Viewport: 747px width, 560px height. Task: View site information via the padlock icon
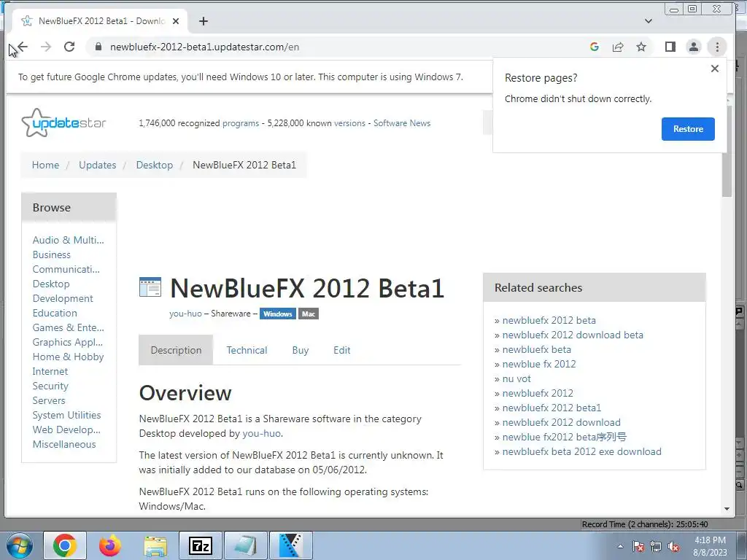pyautogui.click(x=98, y=47)
